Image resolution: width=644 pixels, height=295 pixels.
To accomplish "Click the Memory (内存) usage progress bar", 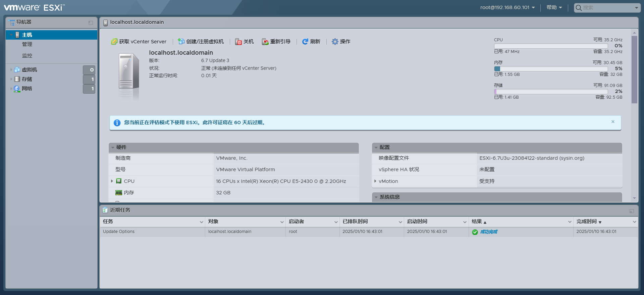I will [x=551, y=69].
